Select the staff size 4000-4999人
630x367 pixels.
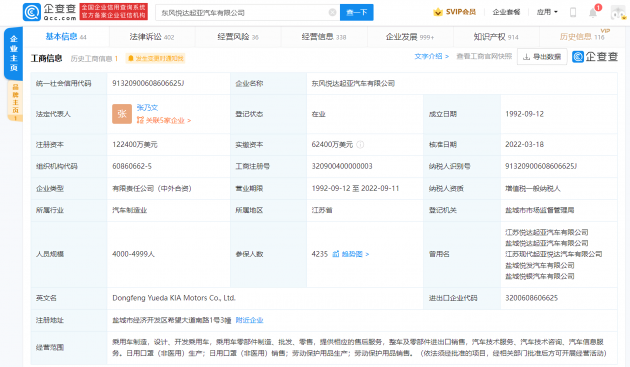[133, 254]
